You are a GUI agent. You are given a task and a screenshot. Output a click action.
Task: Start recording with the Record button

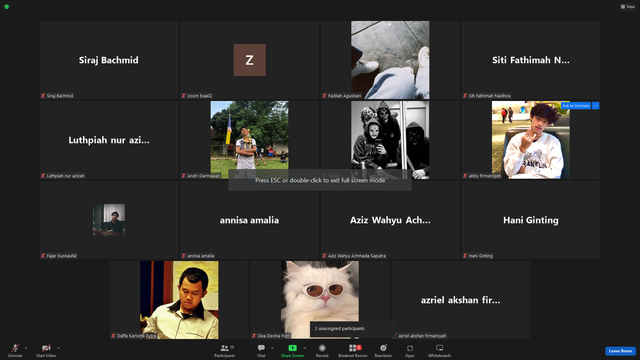322,350
